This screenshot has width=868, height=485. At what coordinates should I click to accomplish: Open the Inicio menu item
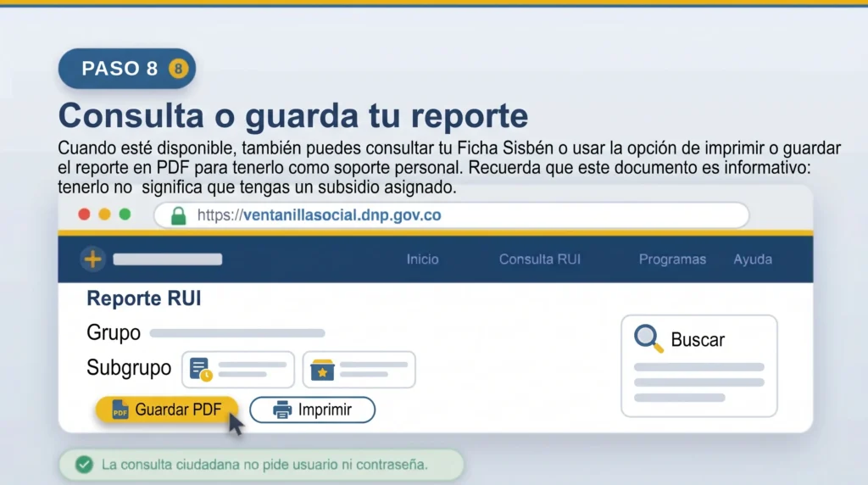point(422,259)
